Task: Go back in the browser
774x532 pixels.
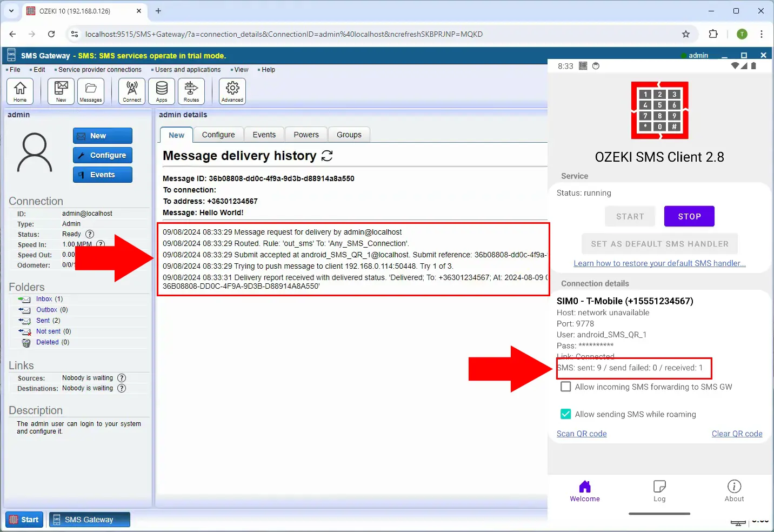Action: [x=12, y=34]
